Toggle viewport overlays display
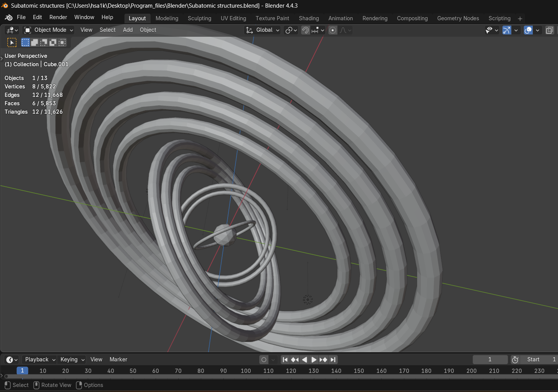 pyautogui.click(x=528, y=30)
